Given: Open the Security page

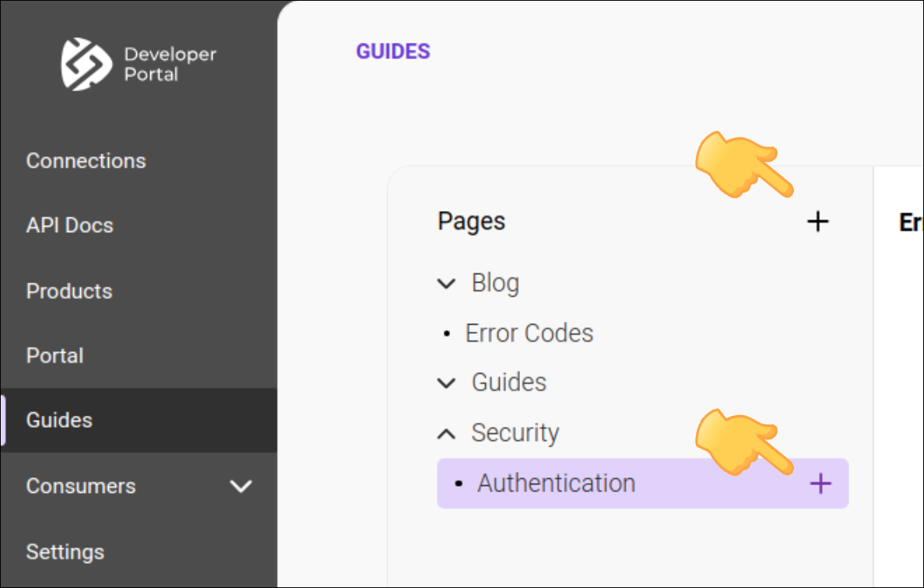Looking at the screenshot, I should coord(515,433).
